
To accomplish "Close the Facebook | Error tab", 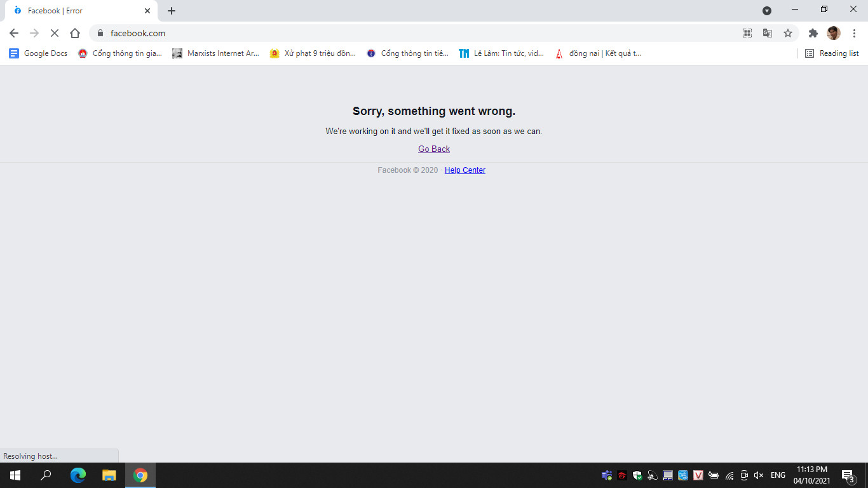I will coord(147,11).
